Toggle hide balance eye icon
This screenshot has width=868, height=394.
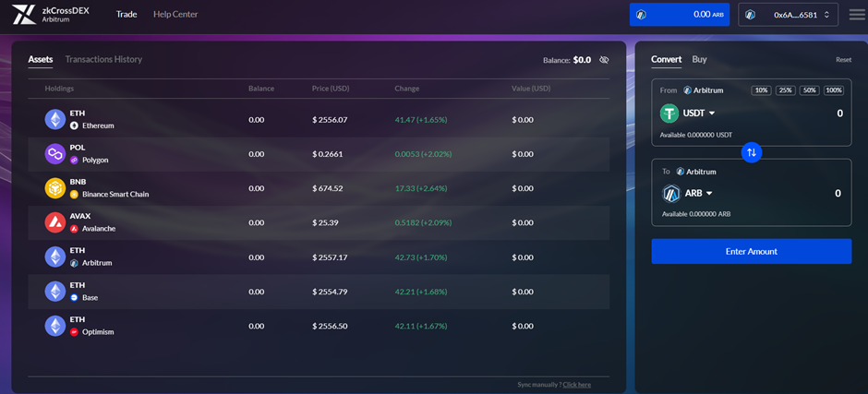604,60
